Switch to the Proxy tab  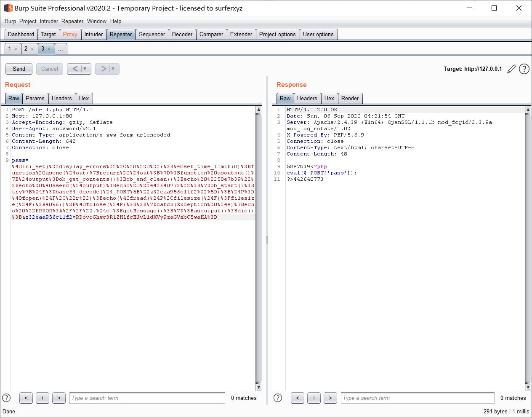pos(70,35)
